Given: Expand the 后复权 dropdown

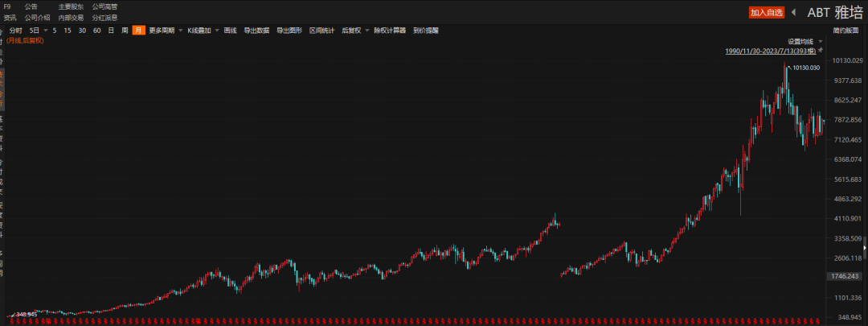Looking at the screenshot, I should 367,30.
